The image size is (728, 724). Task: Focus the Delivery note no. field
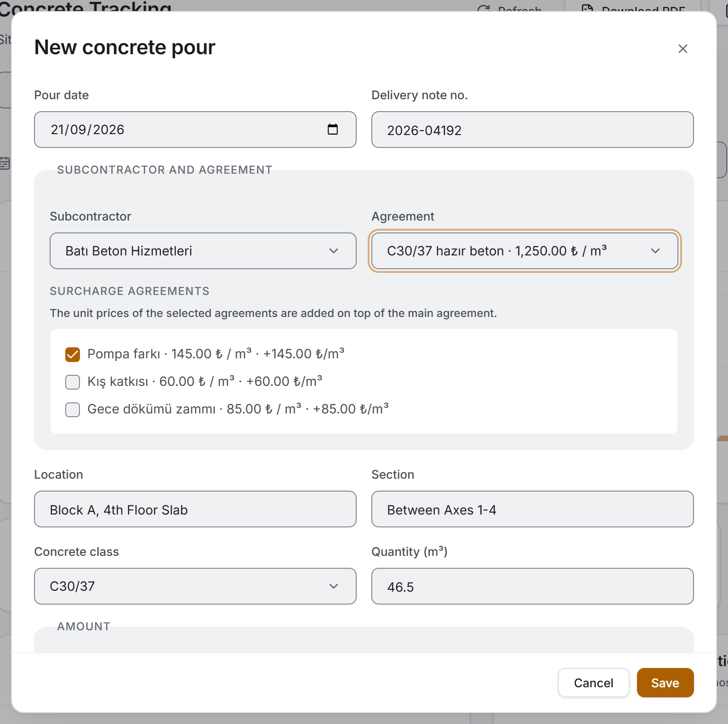[x=532, y=130]
